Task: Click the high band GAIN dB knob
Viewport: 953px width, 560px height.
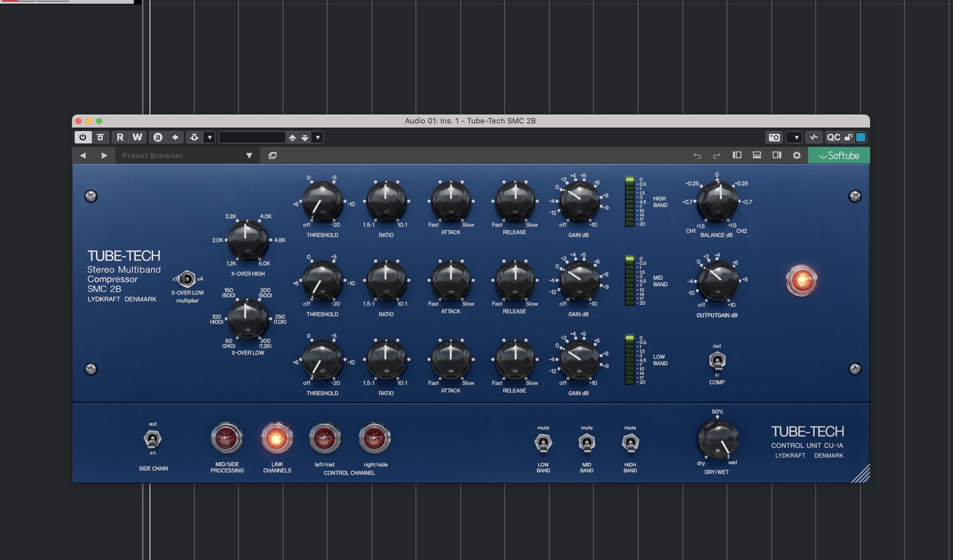Action: pyautogui.click(x=579, y=201)
